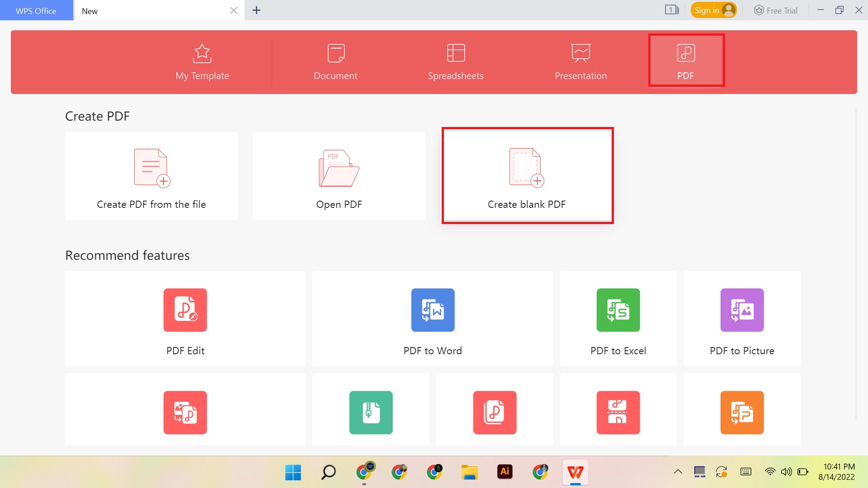This screenshot has height=488, width=868.
Task: Click the Sign in button
Action: click(713, 9)
